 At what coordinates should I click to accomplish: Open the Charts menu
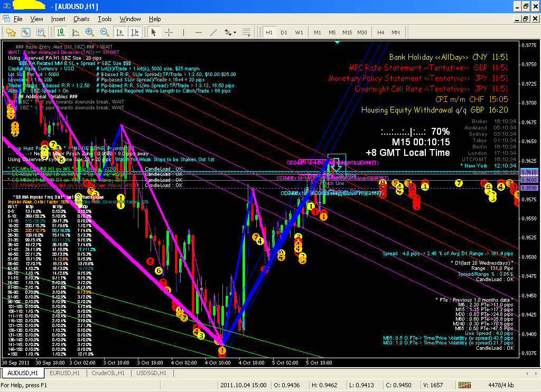point(81,19)
